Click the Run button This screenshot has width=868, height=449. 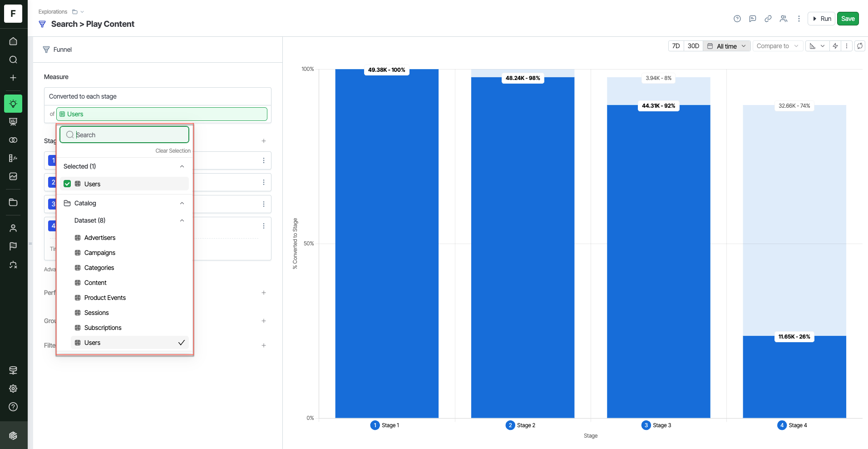822,19
